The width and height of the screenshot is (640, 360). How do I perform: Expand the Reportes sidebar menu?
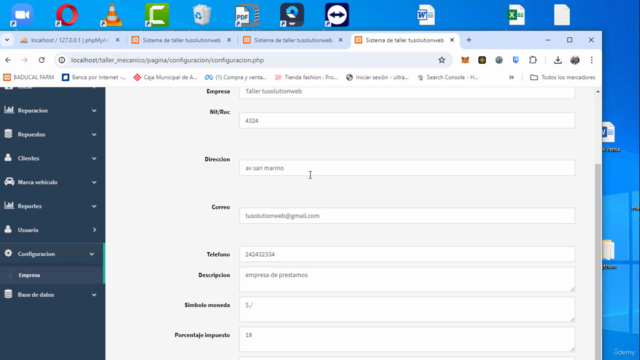pyautogui.click(x=52, y=206)
